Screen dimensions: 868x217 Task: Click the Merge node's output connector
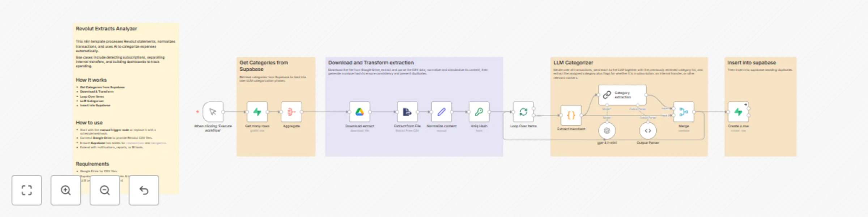[694, 112]
